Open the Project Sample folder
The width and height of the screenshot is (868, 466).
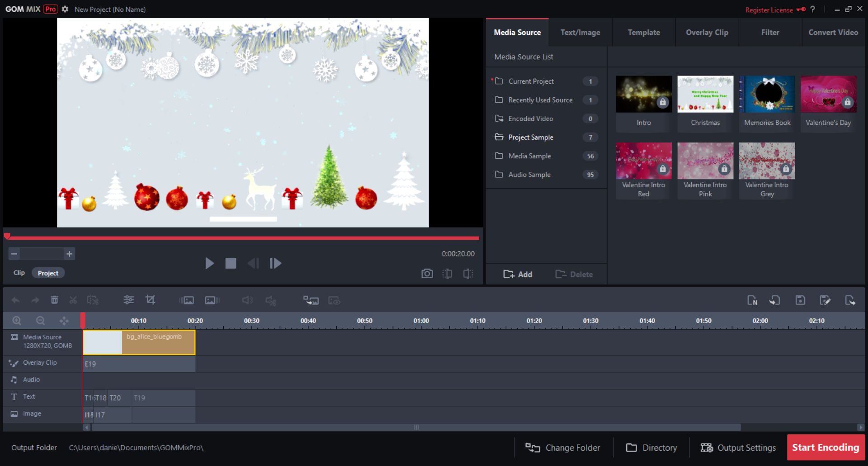(x=531, y=137)
